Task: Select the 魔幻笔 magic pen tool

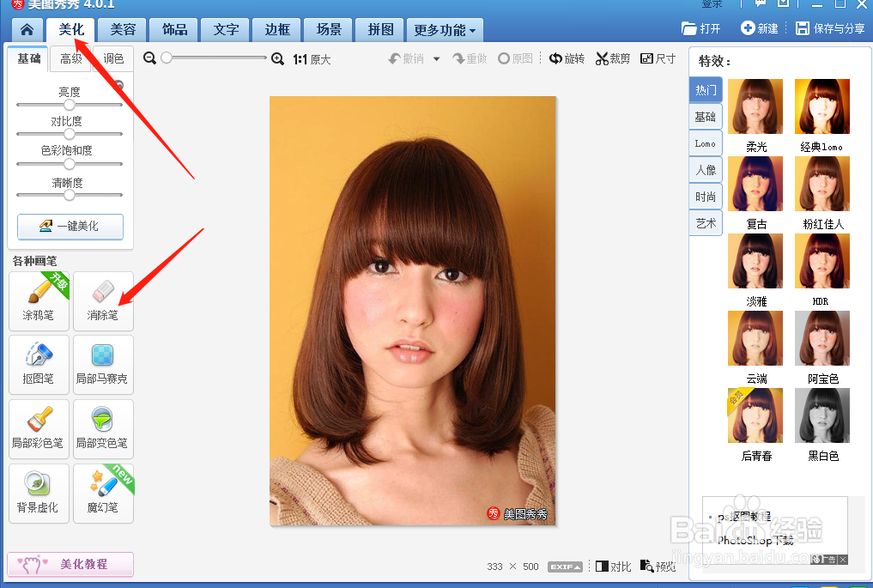Action: click(103, 494)
